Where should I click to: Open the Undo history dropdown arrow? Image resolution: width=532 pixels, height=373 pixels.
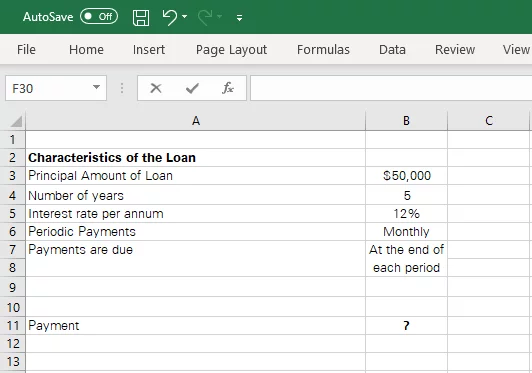click(185, 16)
